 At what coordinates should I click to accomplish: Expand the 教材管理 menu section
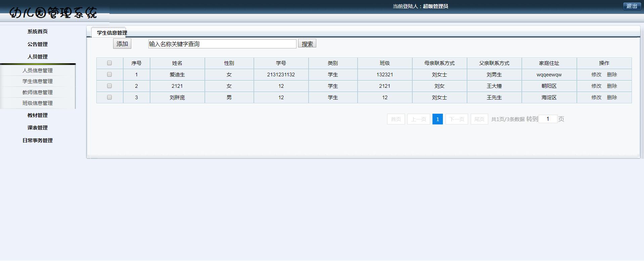[38, 115]
